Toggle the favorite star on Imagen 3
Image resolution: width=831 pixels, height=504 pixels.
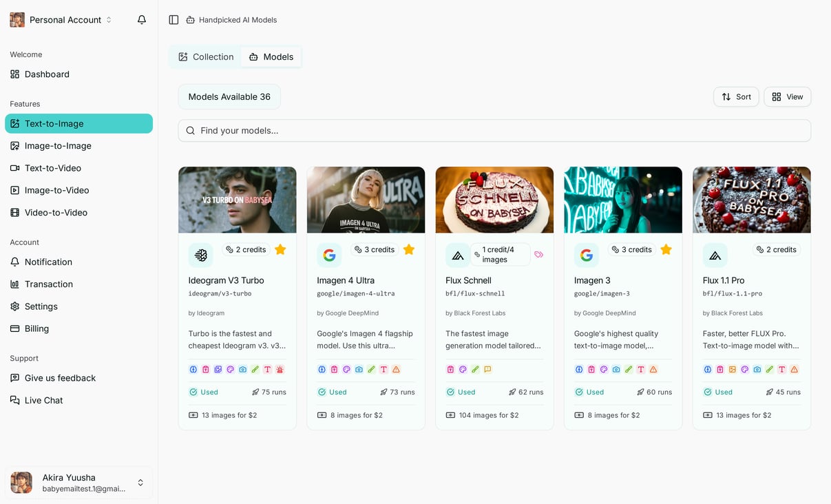666,250
